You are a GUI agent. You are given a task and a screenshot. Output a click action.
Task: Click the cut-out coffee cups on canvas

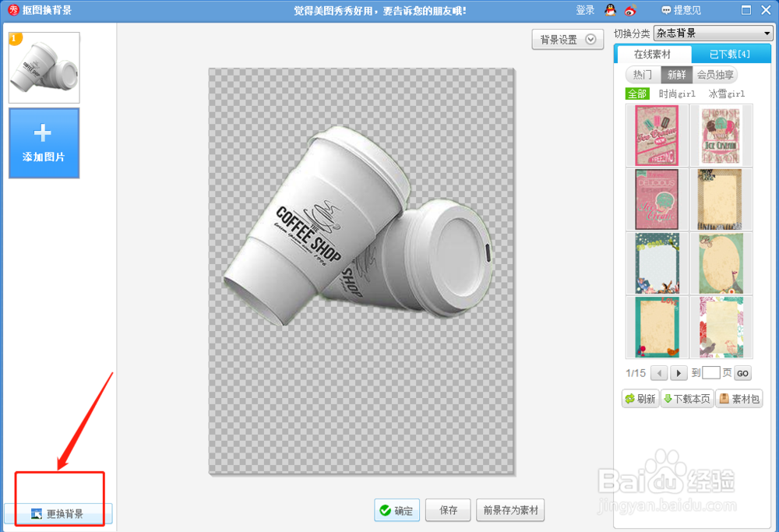(358, 226)
